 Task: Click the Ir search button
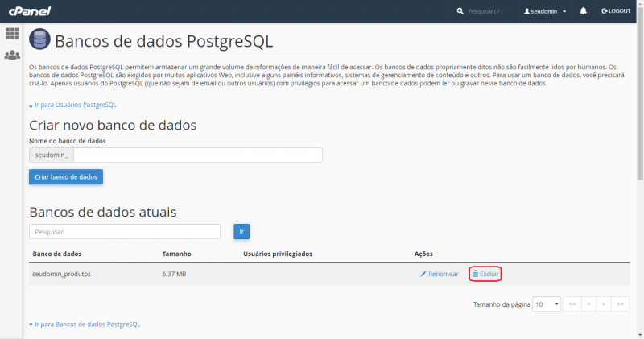242,232
